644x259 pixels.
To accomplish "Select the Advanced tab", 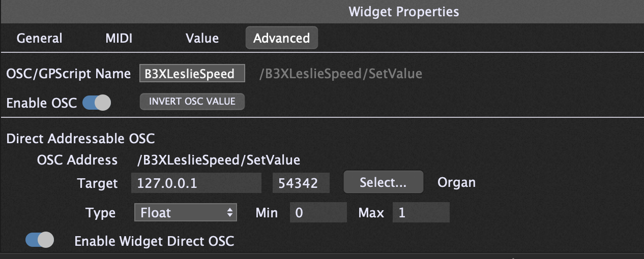I will coord(281,38).
